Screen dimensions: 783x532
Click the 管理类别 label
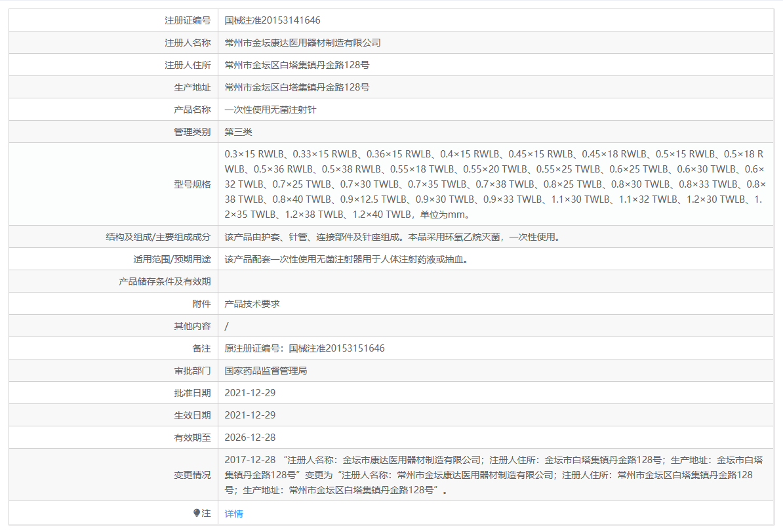tap(192, 132)
